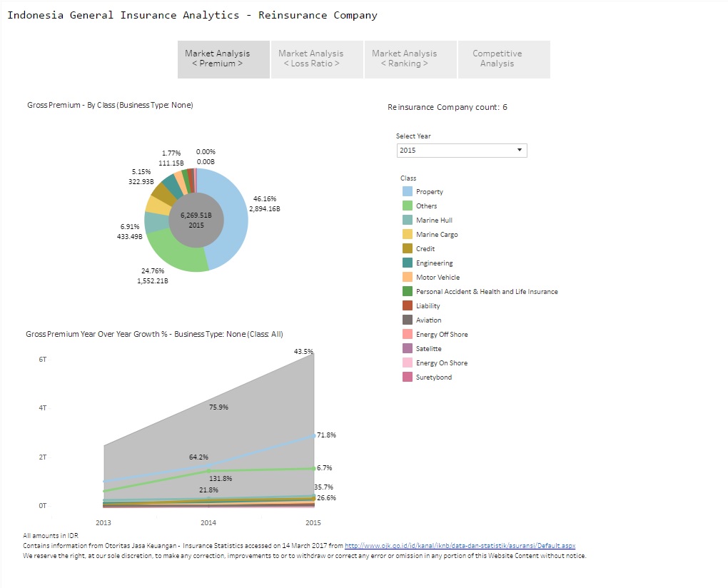Open the Competitive Analysis tab
Viewport: 728px width, 588px height.
(x=497, y=59)
